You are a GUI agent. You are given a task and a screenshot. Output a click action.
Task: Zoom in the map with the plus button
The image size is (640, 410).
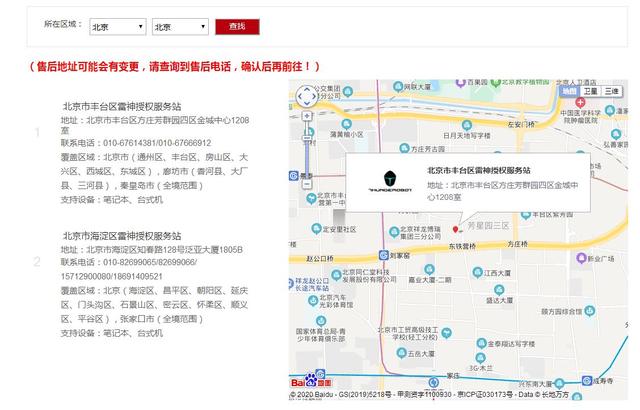(x=307, y=116)
